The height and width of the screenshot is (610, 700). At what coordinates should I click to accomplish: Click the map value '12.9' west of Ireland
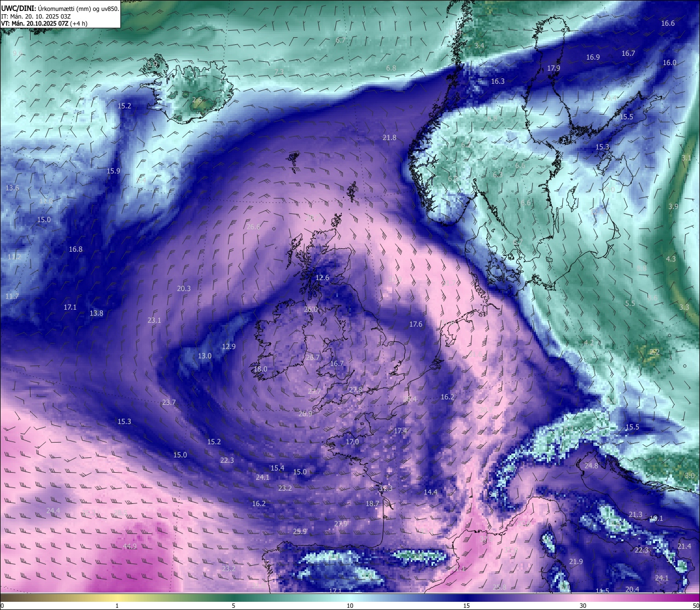pyautogui.click(x=229, y=347)
